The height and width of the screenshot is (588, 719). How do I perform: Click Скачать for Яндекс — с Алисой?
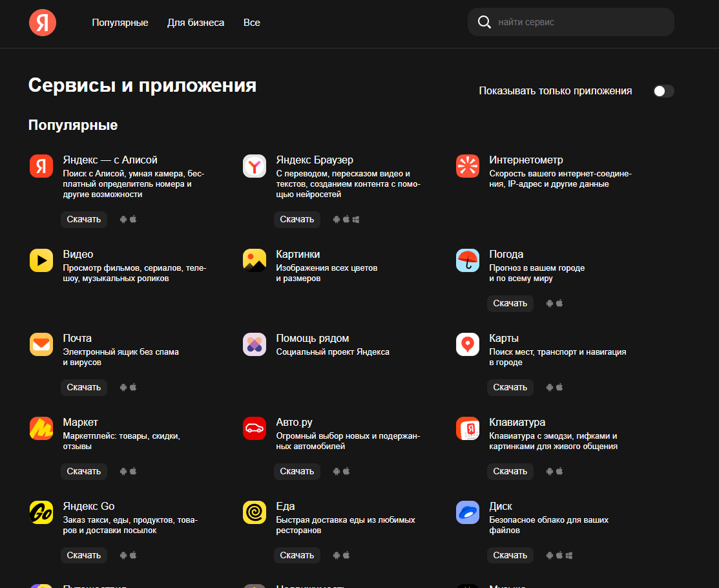point(84,219)
